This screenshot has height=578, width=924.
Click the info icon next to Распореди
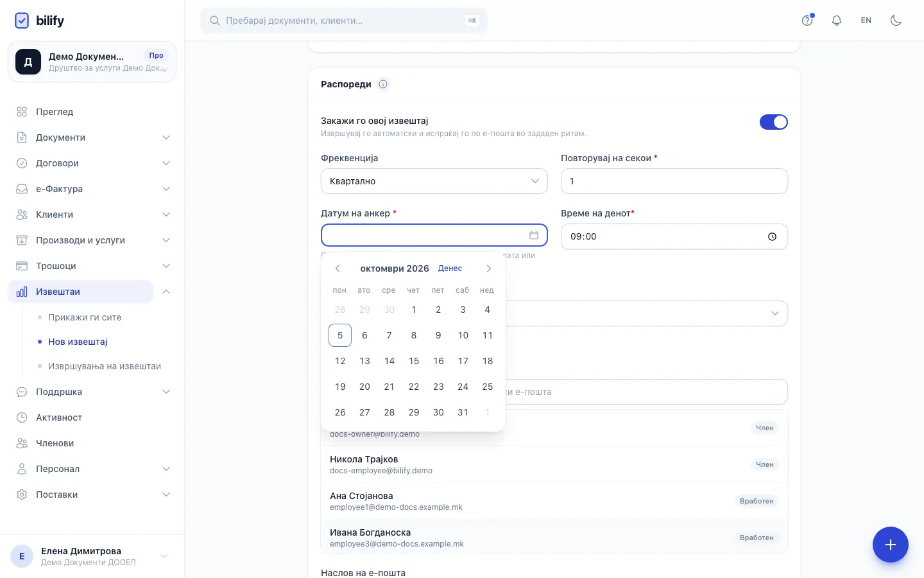coord(383,84)
